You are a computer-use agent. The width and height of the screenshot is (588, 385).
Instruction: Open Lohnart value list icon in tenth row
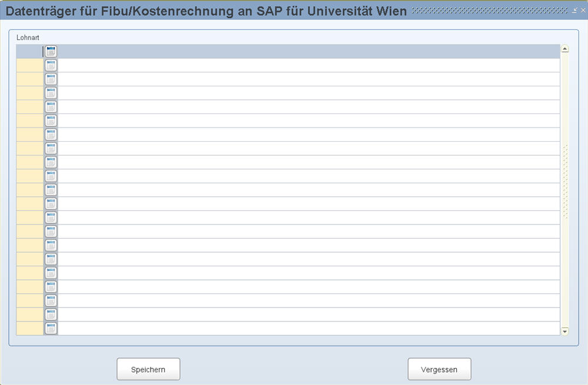tap(51, 176)
